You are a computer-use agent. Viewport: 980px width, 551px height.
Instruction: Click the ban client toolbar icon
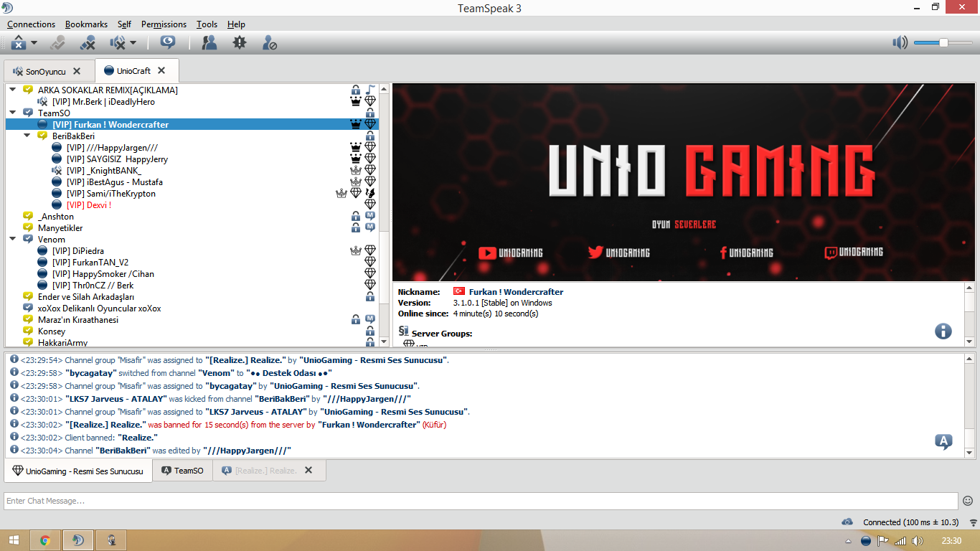tap(270, 43)
